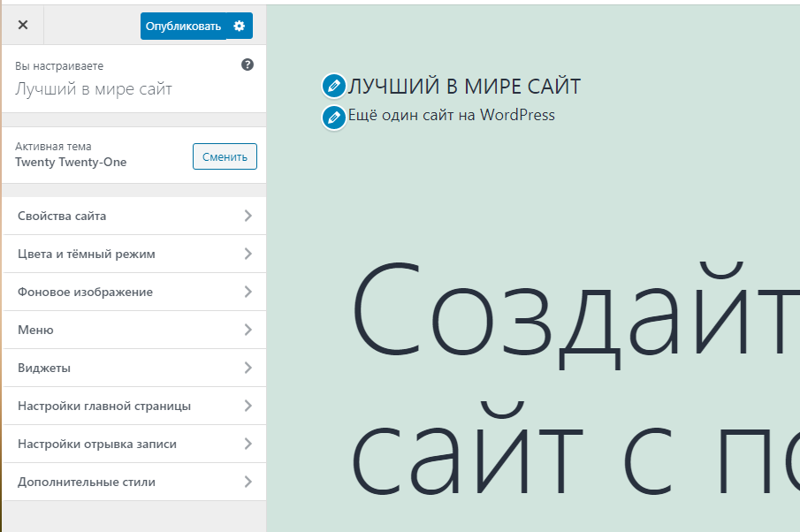Expand chevron next to Настройки отрывка записи
The height and width of the screenshot is (532, 800).
pos(248,444)
